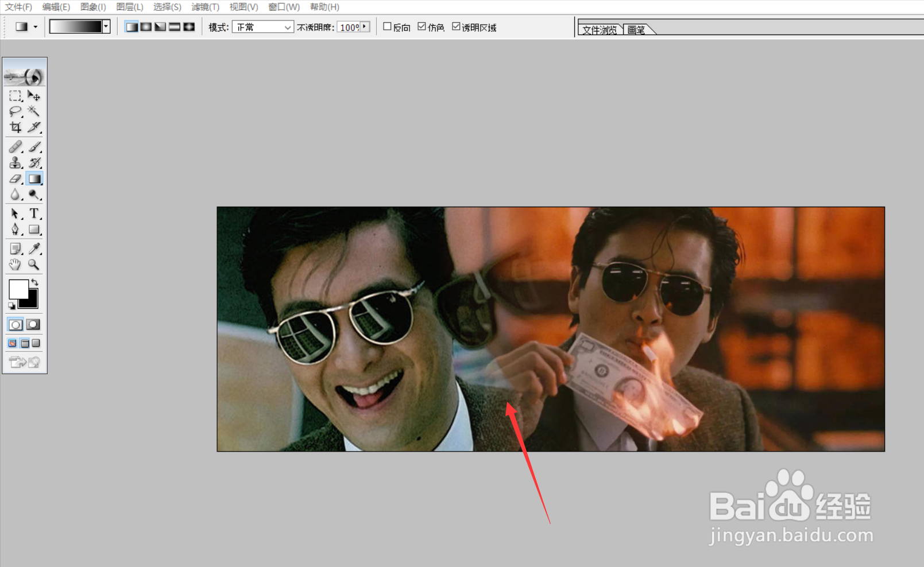Open the 编辑(E) menu

(x=56, y=7)
